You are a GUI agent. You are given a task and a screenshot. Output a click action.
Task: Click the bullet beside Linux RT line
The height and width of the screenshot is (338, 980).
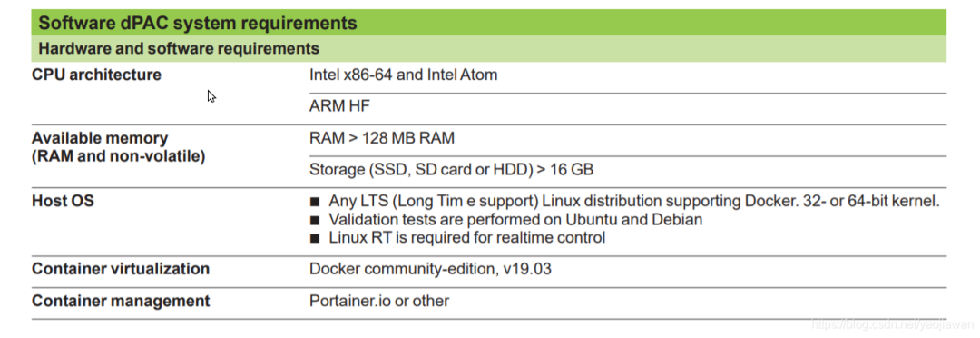coord(315,238)
